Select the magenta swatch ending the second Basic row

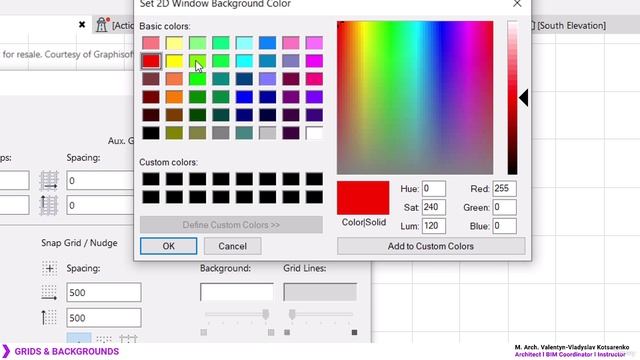tap(314, 61)
